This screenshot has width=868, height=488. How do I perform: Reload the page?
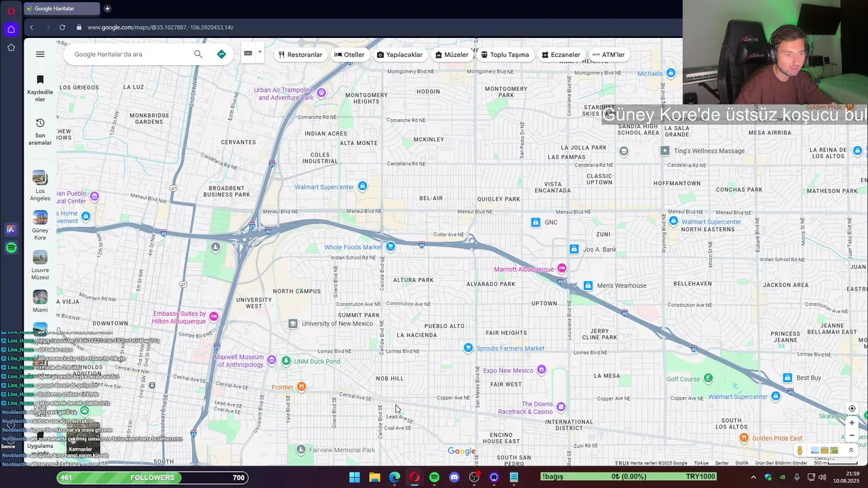click(62, 27)
